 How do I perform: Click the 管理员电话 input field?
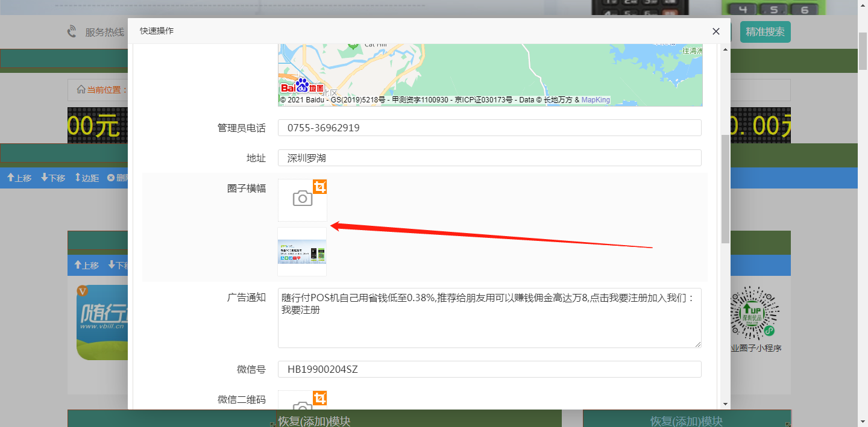tap(489, 128)
